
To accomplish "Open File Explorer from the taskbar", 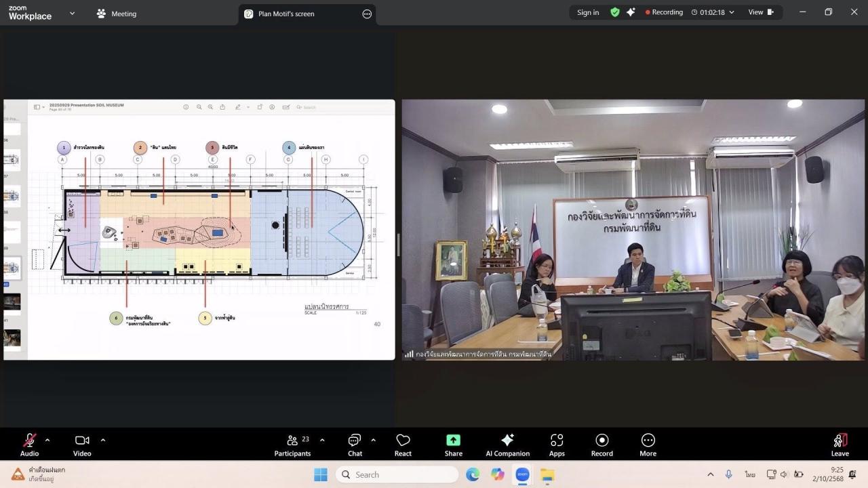I will [x=547, y=474].
